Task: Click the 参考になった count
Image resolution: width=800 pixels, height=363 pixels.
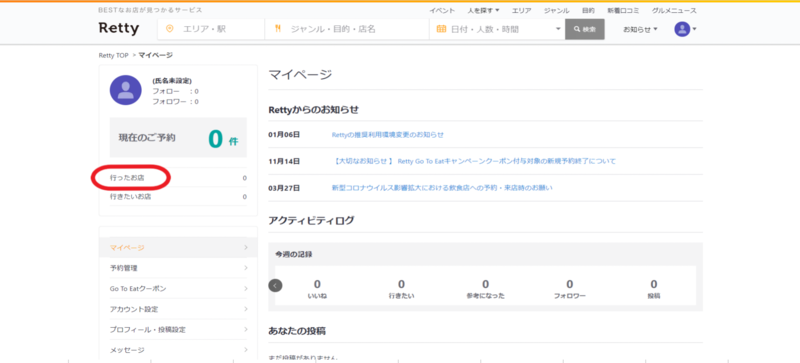Action: coord(485,288)
